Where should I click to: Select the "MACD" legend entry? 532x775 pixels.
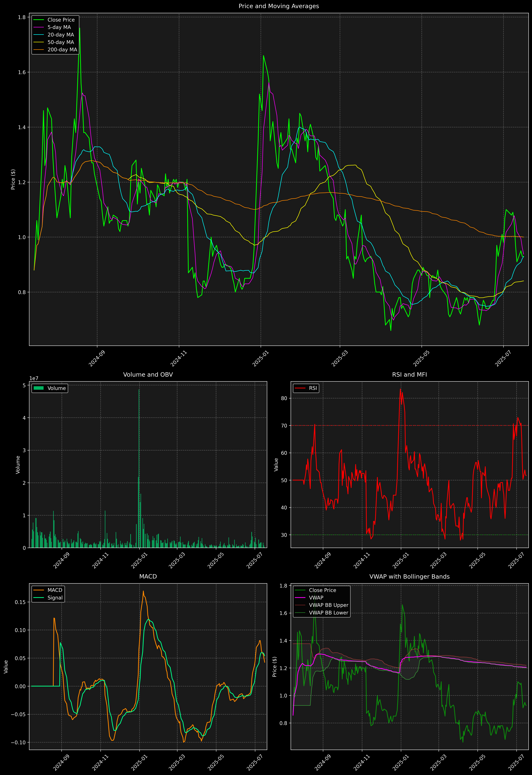pos(55,590)
